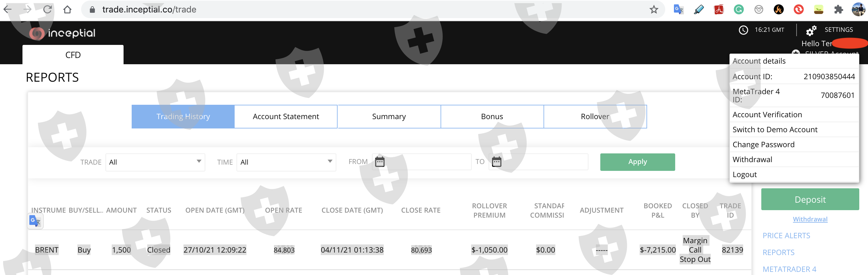This screenshot has height=275, width=868.
Task: Open the Summary report tab
Action: click(389, 117)
